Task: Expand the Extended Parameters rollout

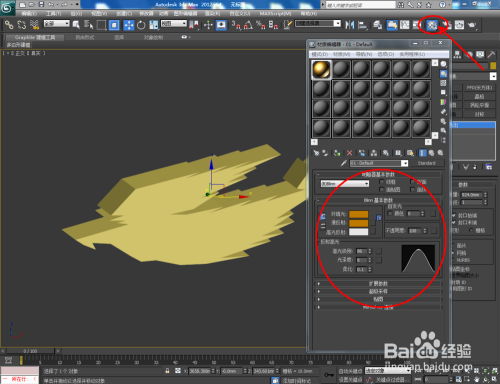Action: pyautogui.click(x=378, y=283)
